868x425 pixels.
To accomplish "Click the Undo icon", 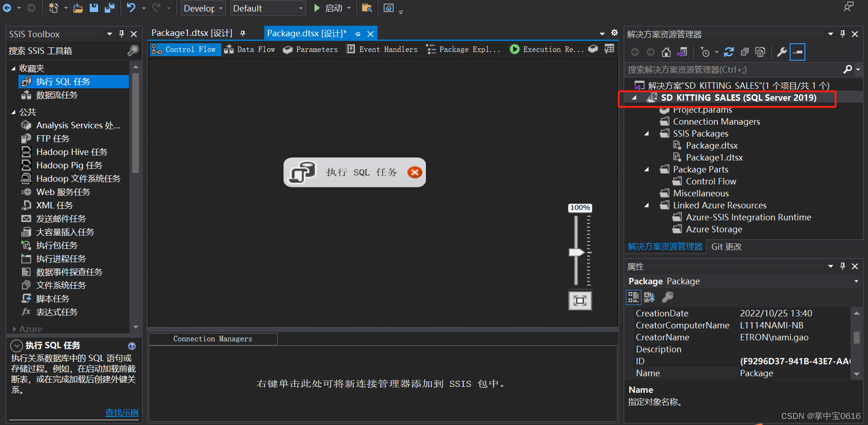I will pos(130,8).
